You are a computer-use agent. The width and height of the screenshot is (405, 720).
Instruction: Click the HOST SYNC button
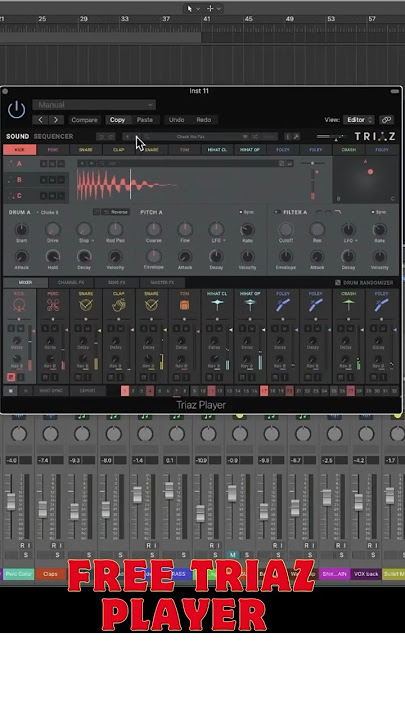(51, 391)
